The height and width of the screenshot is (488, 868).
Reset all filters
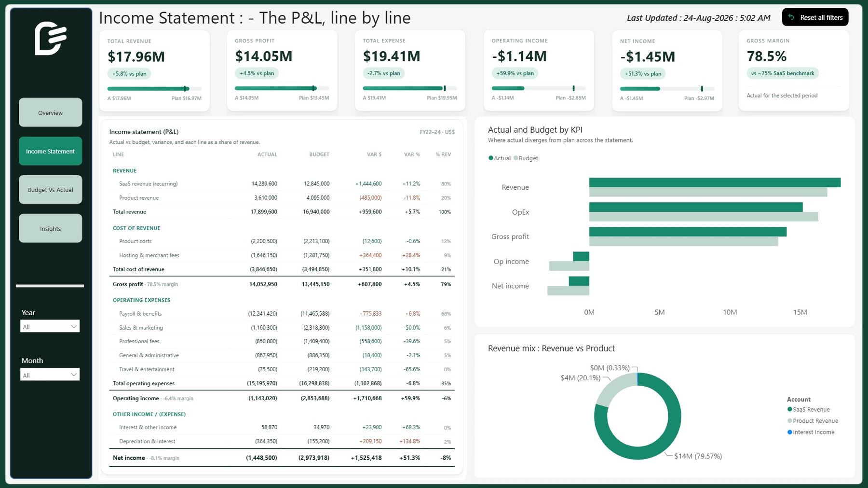815,17
